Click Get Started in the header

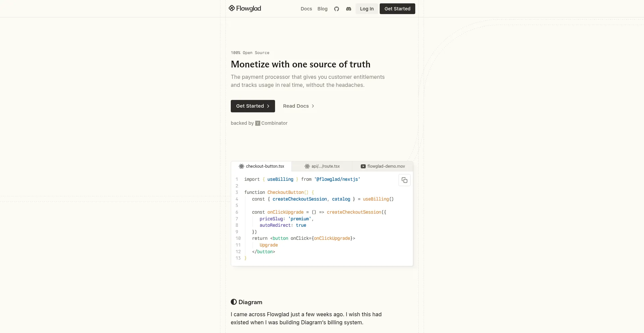pyautogui.click(x=397, y=9)
